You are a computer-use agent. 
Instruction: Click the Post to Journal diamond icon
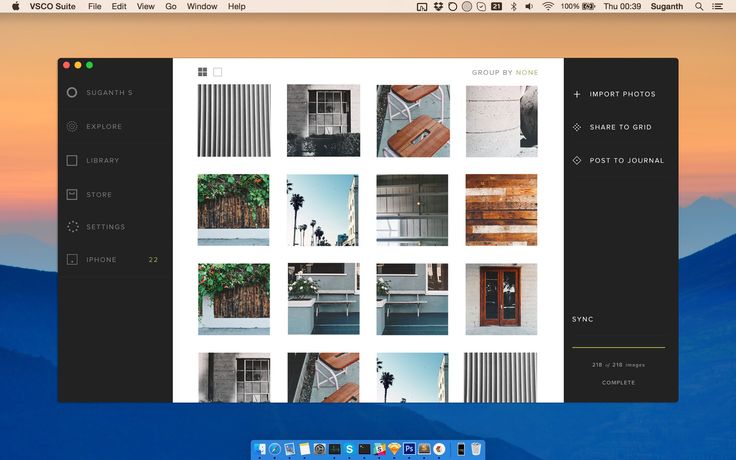[x=577, y=160]
